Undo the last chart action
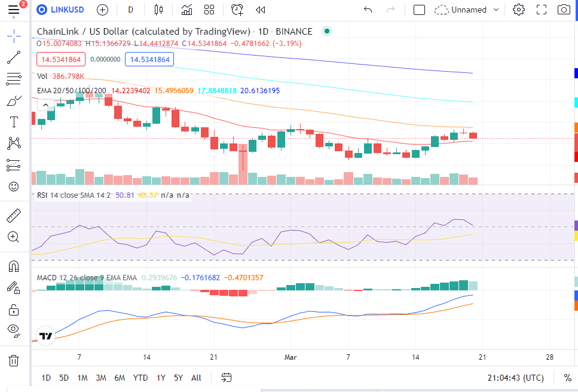This screenshot has width=578, height=392. tap(368, 10)
